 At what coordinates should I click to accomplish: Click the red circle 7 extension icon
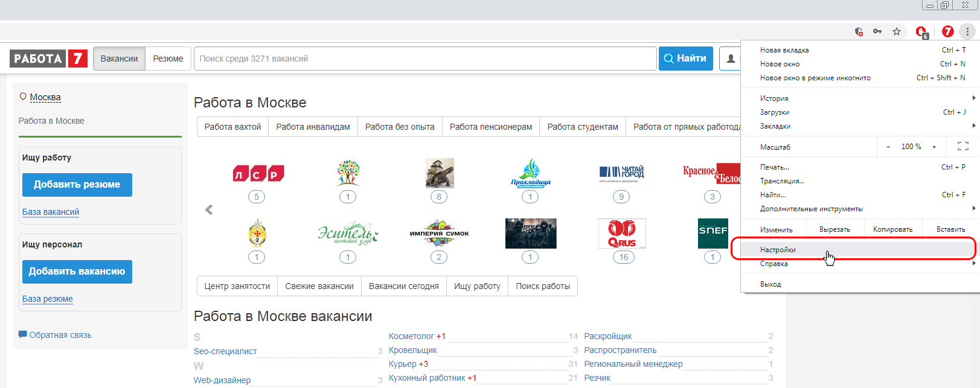947,31
